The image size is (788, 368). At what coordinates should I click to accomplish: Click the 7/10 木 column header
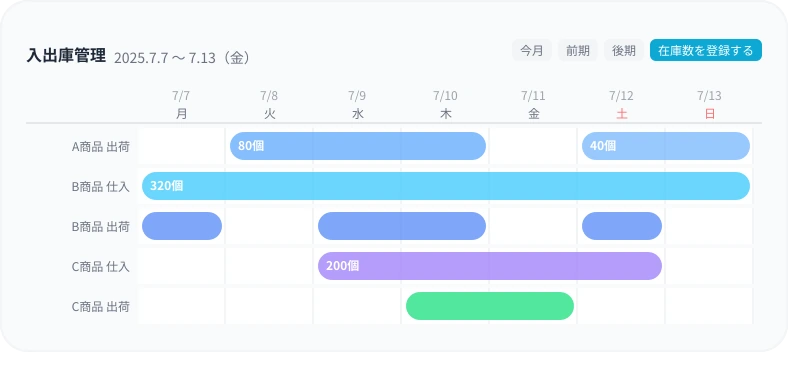pyautogui.click(x=446, y=105)
